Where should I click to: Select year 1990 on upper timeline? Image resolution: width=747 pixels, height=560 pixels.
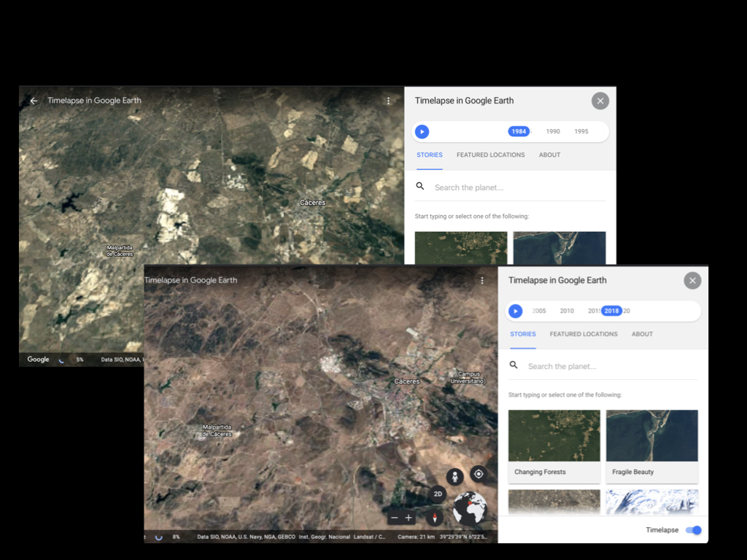click(x=553, y=132)
